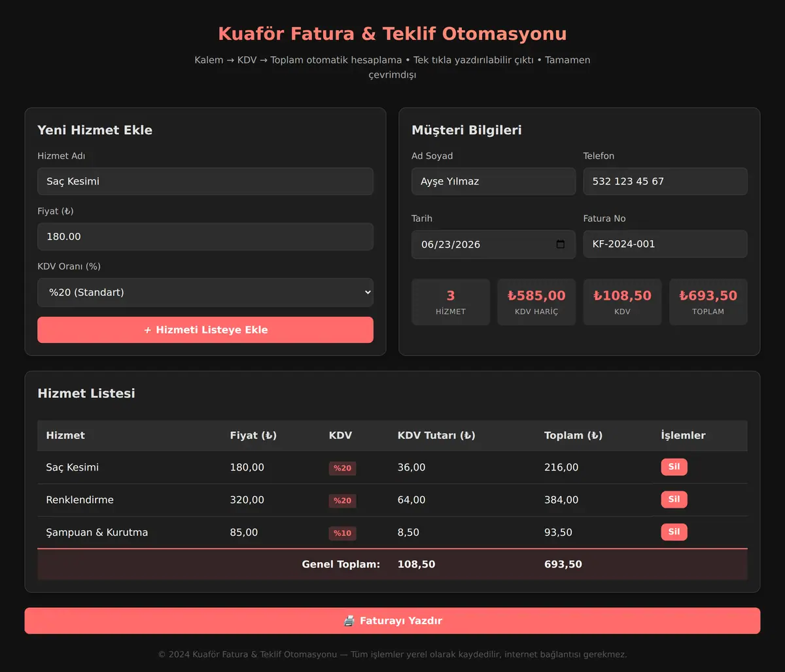Focus the Fiyat input containing 180.00
This screenshot has width=785, height=672.
[x=205, y=236]
